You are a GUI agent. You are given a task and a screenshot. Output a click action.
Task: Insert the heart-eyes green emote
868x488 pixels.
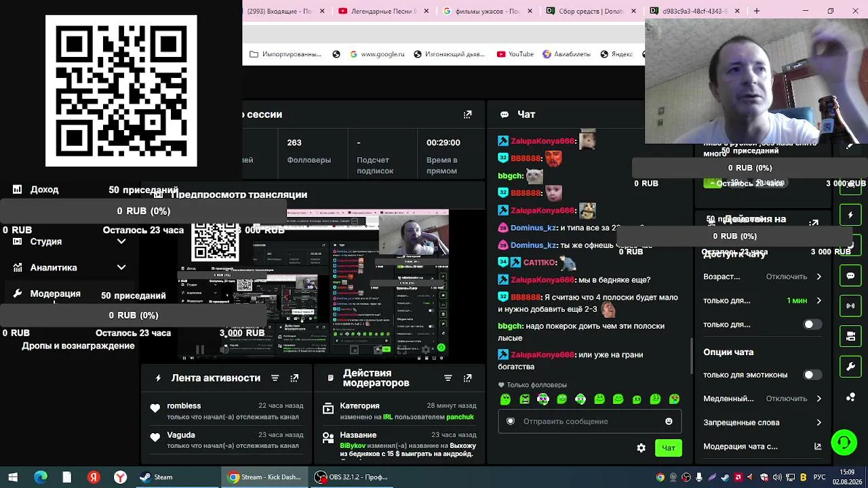[x=674, y=400]
